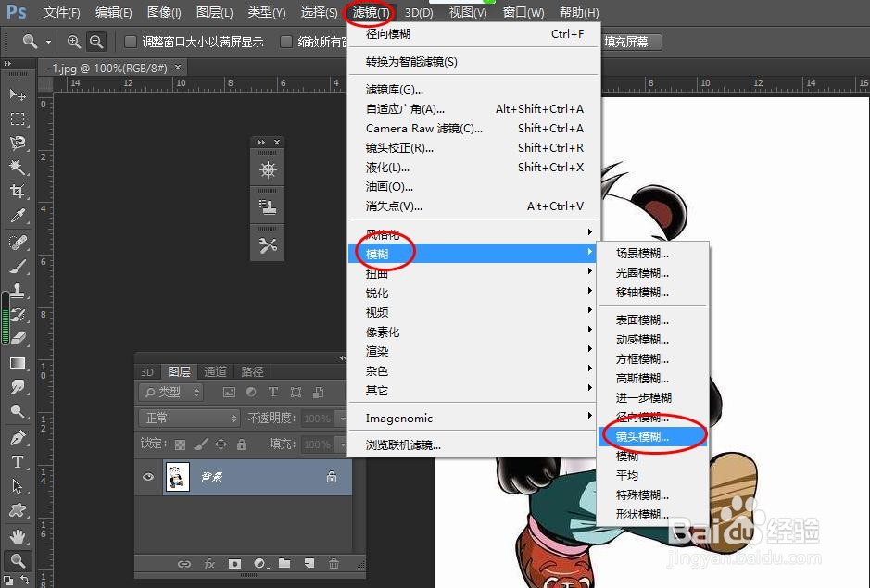The height and width of the screenshot is (588, 870).
Task: Toggle lock transparent pixels
Action: pos(180,444)
